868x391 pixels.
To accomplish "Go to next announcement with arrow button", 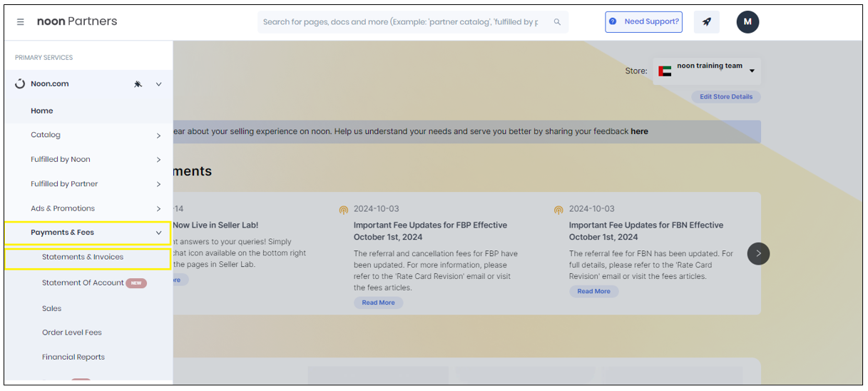I will tap(758, 253).
